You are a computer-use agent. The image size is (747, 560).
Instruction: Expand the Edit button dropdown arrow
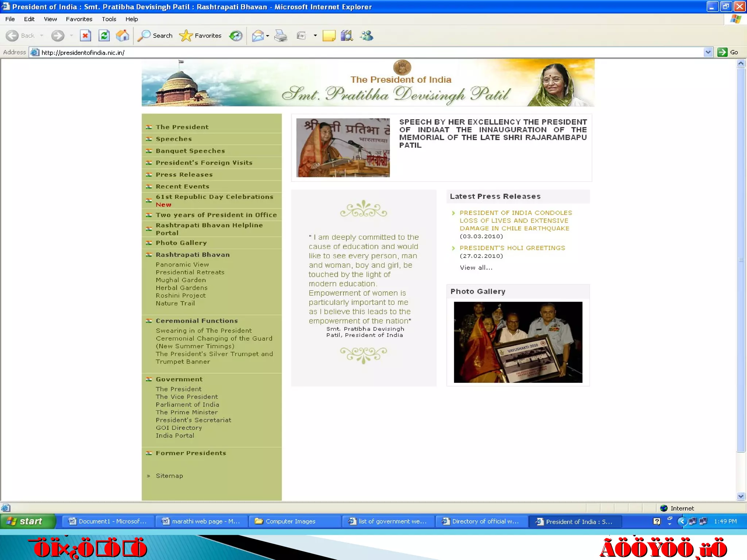coord(315,36)
